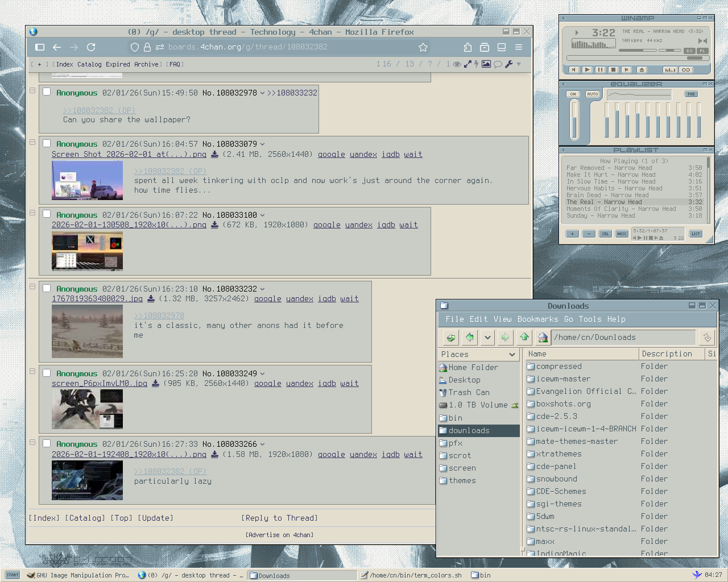
Task: Adjust the equalizer preamp slider
Action: pos(574,120)
